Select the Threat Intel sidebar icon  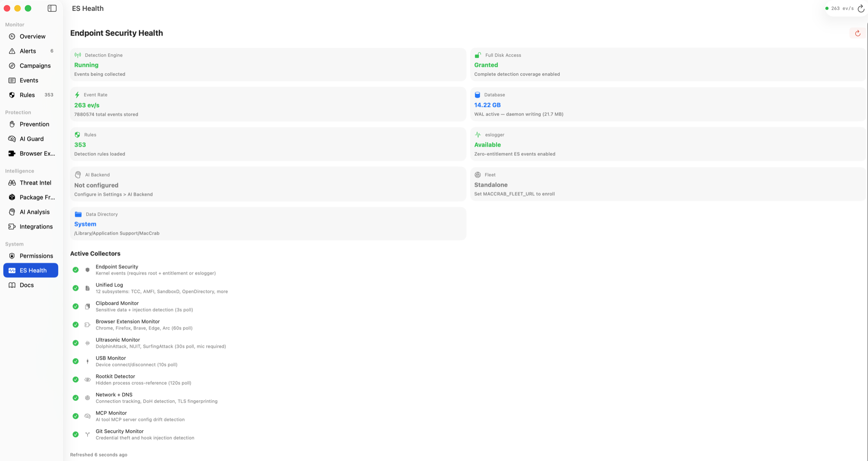(x=12, y=183)
